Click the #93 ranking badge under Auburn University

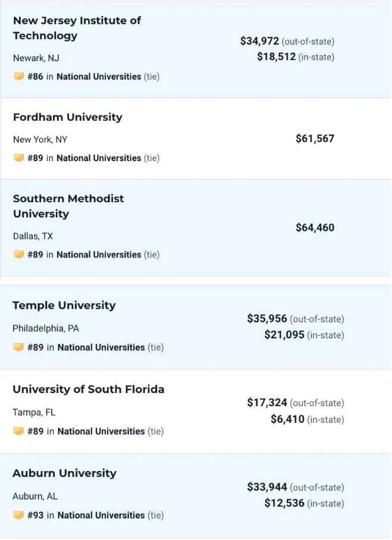click(x=19, y=515)
